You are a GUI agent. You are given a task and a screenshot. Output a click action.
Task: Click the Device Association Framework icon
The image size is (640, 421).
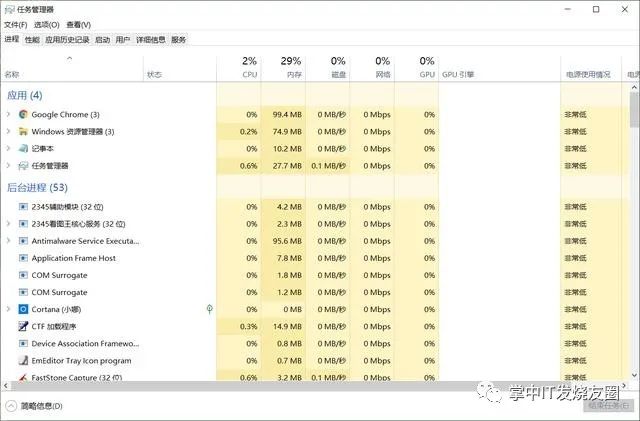23,343
